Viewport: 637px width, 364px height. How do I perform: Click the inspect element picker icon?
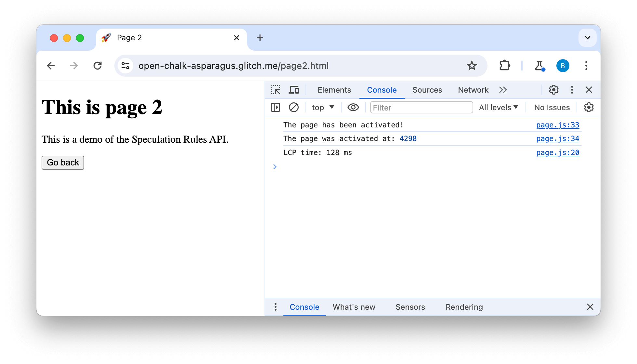tap(276, 90)
